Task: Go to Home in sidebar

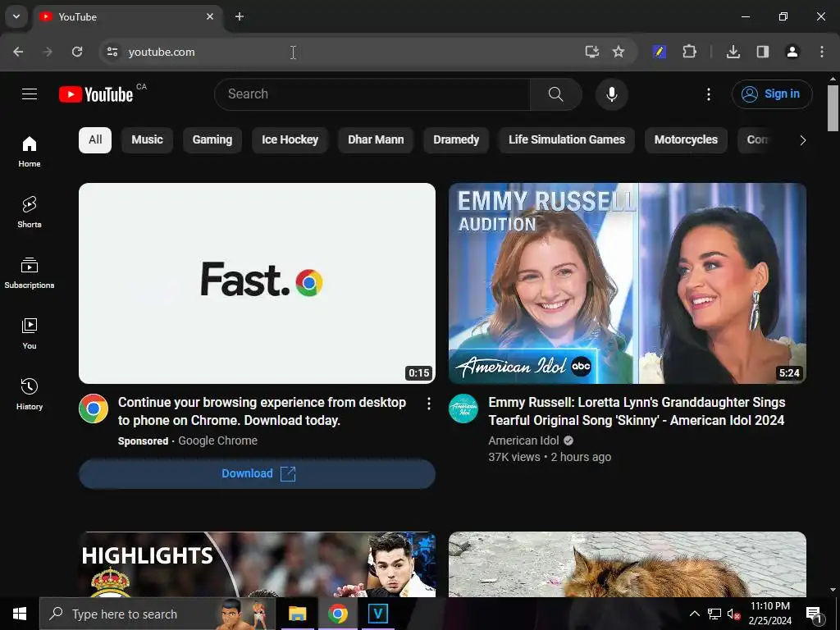Action: click(30, 152)
